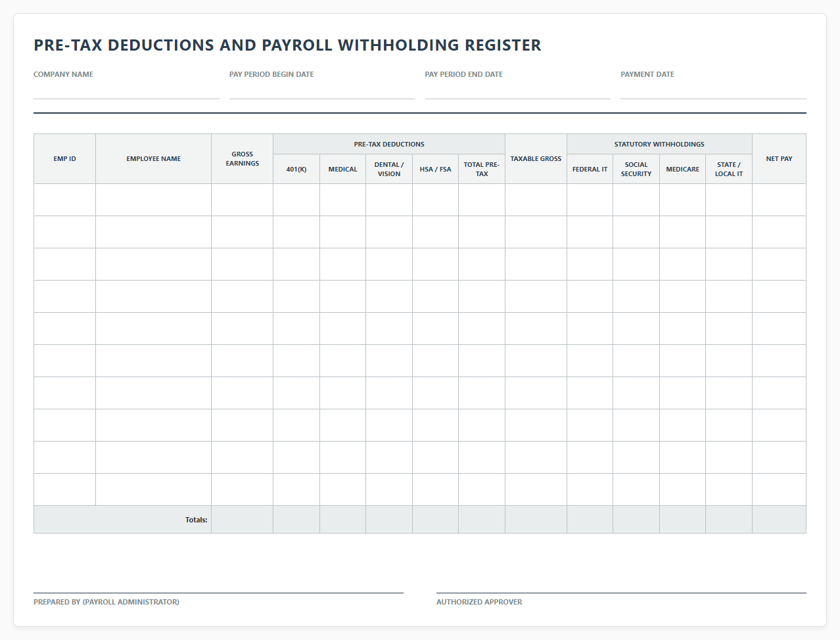The image size is (840, 640).
Task: Click the Totals row Gross Earnings cell
Action: pyautogui.click(x=243, y=520)
